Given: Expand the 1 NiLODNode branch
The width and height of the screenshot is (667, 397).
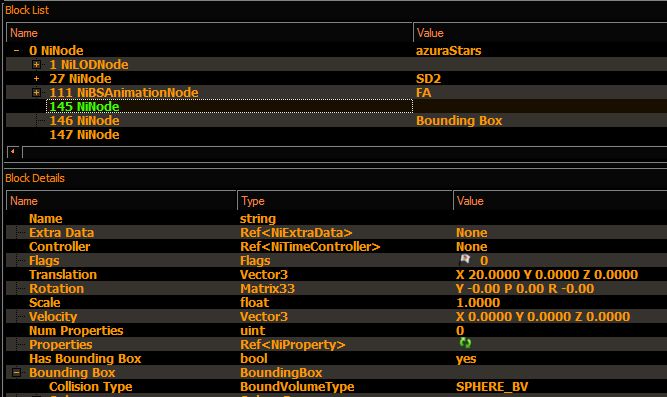Looking at the screenshot, I should 37,65.
